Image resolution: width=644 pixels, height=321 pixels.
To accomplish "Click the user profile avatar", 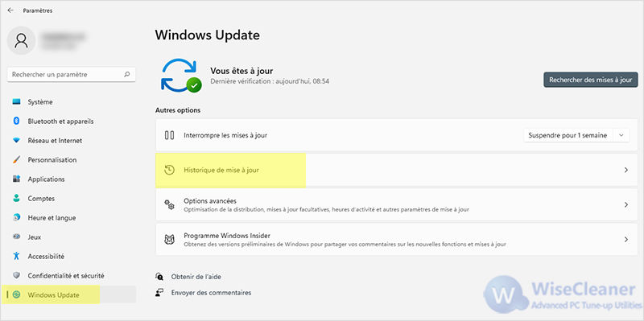I will (21, 40).
